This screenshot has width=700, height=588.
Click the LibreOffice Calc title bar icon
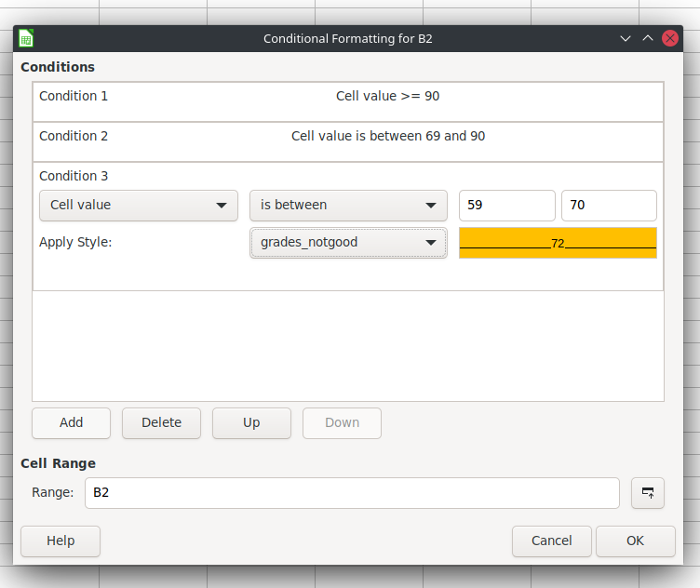[26, 38]
